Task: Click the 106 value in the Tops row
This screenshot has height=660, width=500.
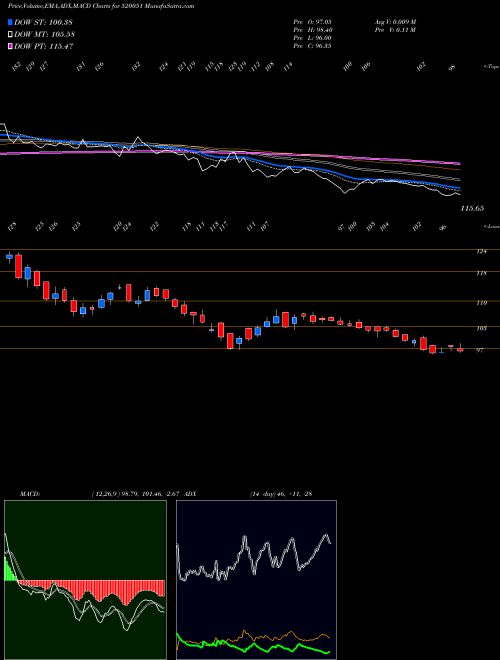Action: point(366,66)
